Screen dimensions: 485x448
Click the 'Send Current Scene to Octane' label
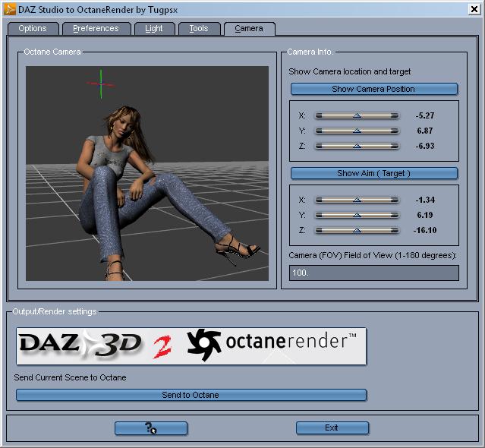click(x=71, y=378)
